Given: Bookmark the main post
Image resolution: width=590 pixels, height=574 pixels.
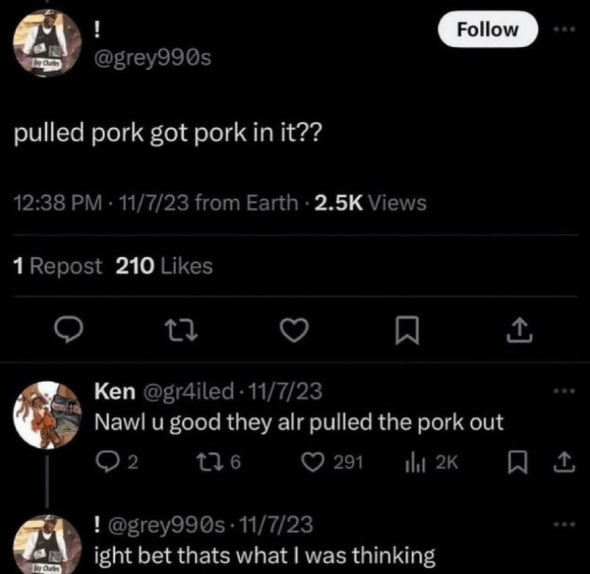Looking at the screenshot, I should [407, 330].
